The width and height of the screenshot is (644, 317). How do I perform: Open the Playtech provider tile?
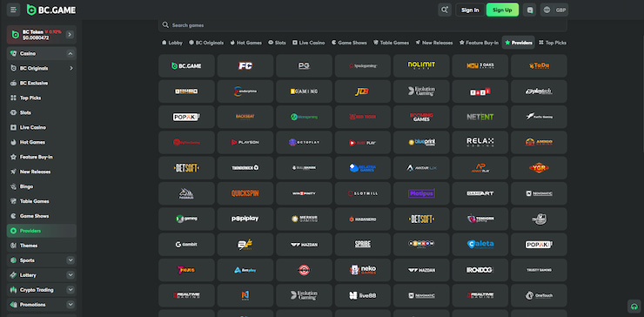(539, 91)
